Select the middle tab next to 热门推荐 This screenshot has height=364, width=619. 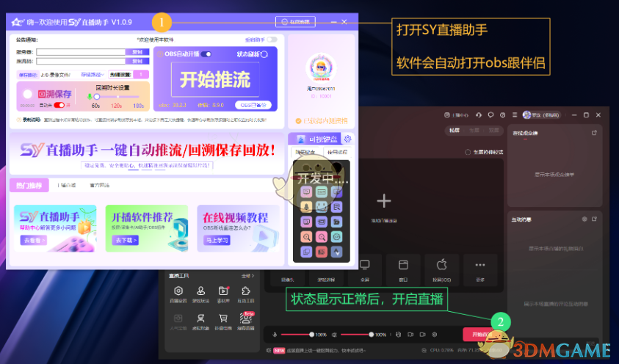coord(66,185)
